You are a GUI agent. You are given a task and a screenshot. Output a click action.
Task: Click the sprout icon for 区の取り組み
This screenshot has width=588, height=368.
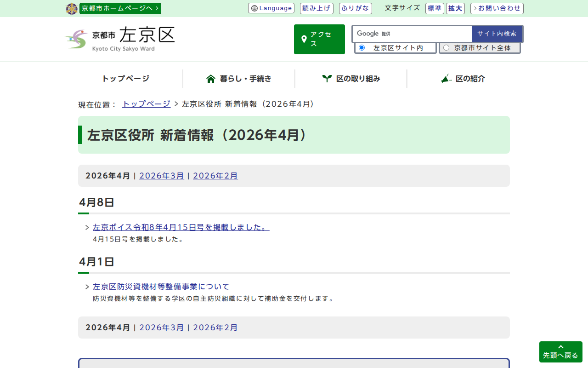coord(327,79)
